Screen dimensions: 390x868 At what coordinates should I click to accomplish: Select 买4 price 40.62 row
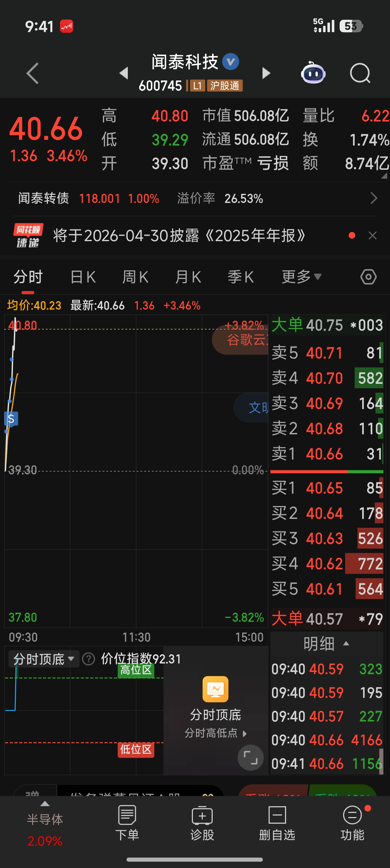(x=327, y=564)
